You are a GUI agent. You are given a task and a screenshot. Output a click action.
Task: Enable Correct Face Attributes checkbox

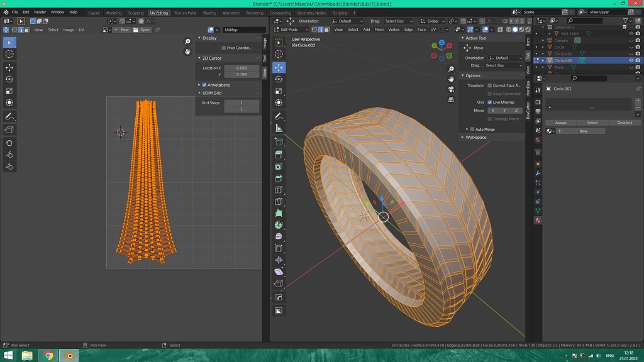(x=489, y=85)
